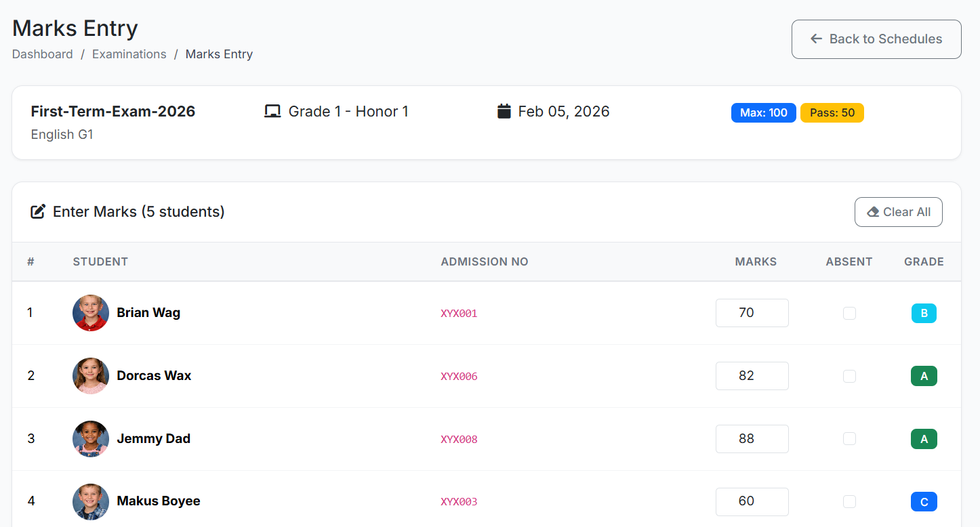980x527 pixels.
Task: Tick absent checkbox for Makus Boyee
Action: 849,501
